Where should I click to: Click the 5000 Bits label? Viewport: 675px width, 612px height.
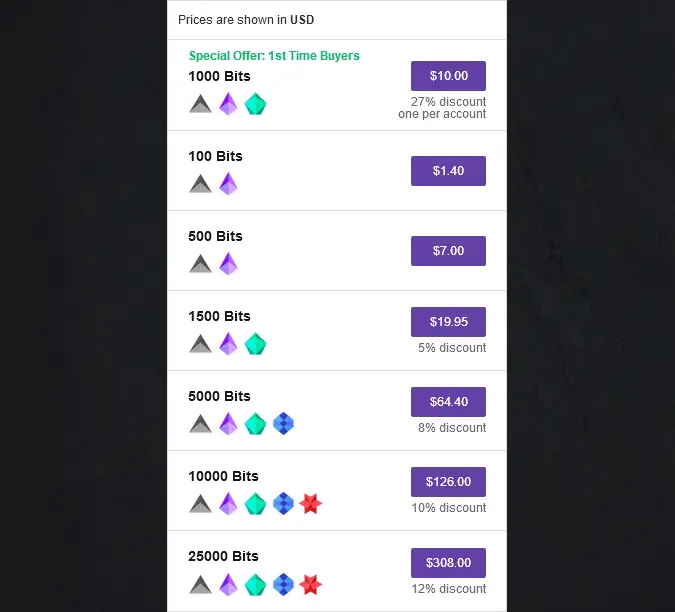click(219, 396)
